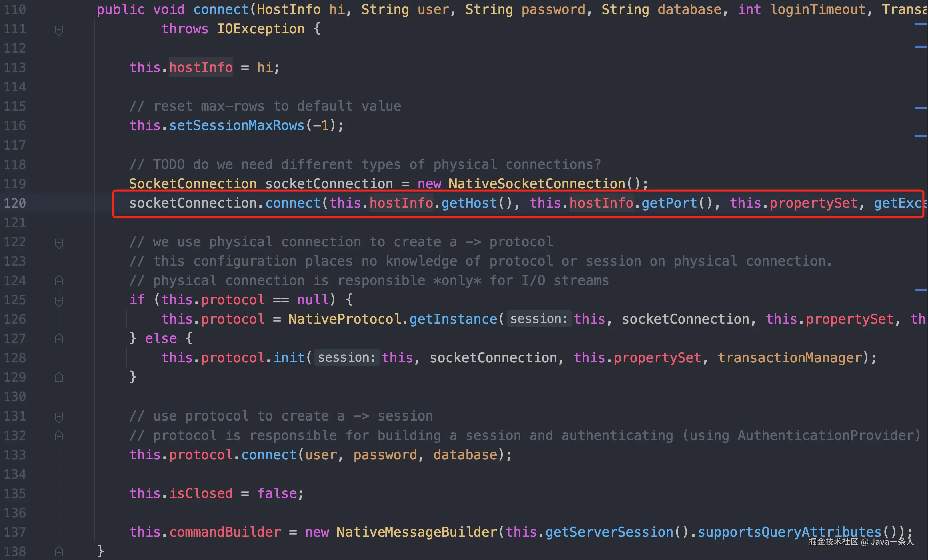Click the method end fold marker at line 138

point(59,552)
